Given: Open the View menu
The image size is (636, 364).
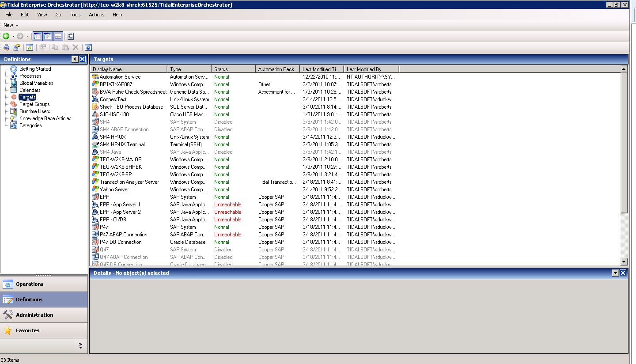Looking at the screenshot, I should 42,15.
